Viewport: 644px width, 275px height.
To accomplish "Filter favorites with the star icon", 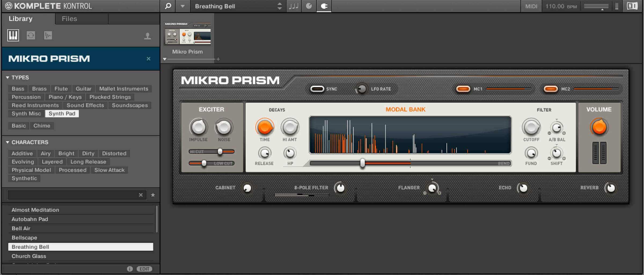I will [x=153, y=195].
